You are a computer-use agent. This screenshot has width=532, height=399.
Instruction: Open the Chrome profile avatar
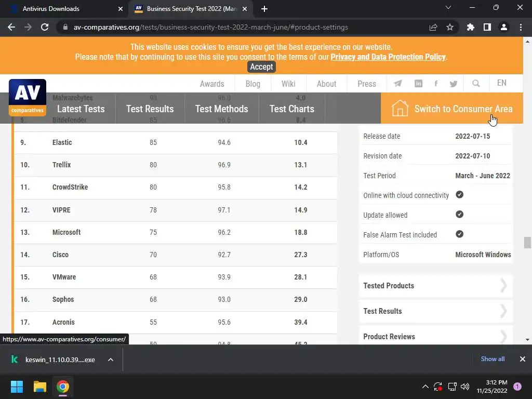click(x=504, y=27)
